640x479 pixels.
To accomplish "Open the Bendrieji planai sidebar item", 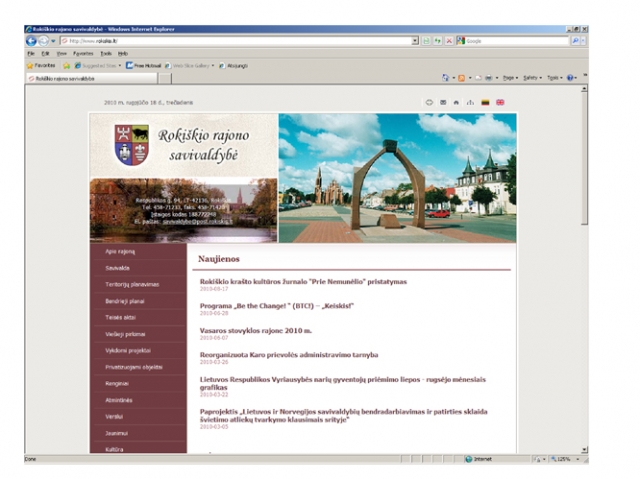I will click(x=125, y=301).
